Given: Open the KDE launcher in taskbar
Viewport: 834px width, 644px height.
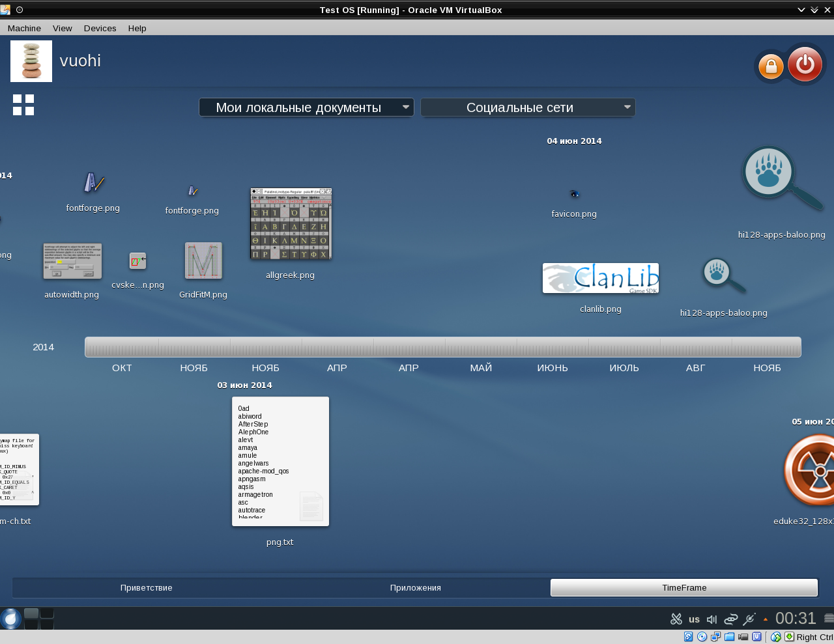Looking at the screenshot, I should [x=11, y=619].
